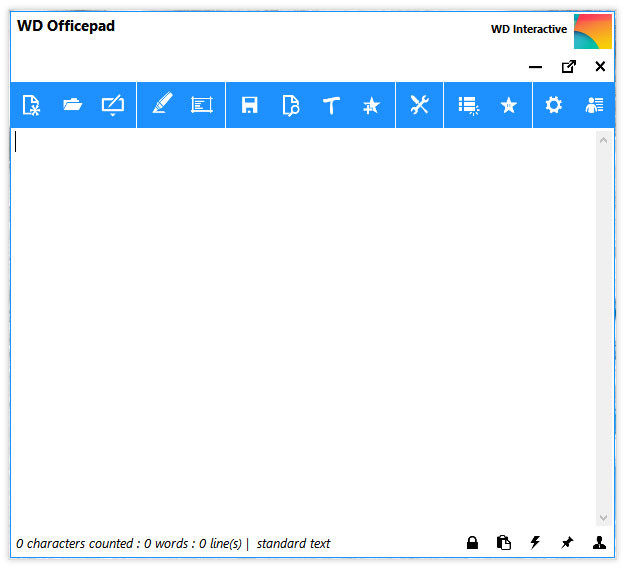Click the clipboard paste icon in status bar
Viewport: 623px width, 570px height.
504,543
